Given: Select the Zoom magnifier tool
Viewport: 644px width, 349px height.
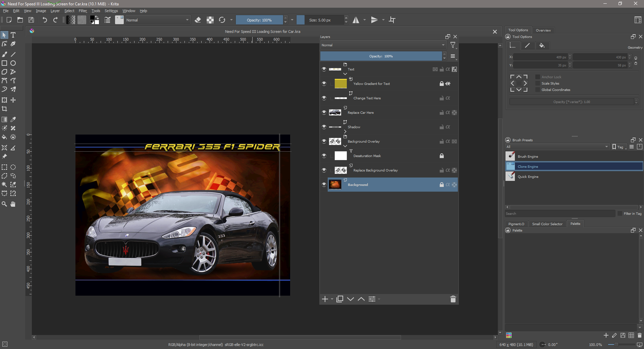Looking at the screenshot, I should 4,204.
